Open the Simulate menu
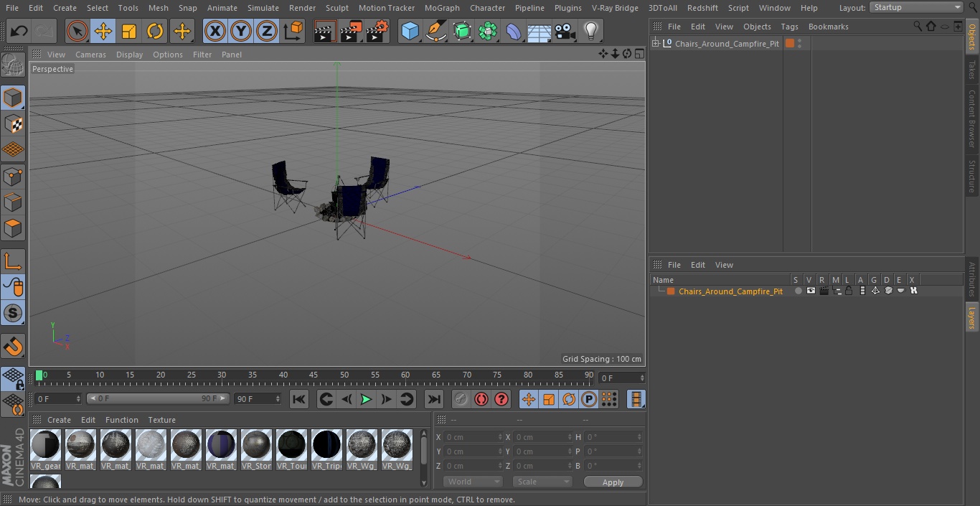 pos(263,8)
